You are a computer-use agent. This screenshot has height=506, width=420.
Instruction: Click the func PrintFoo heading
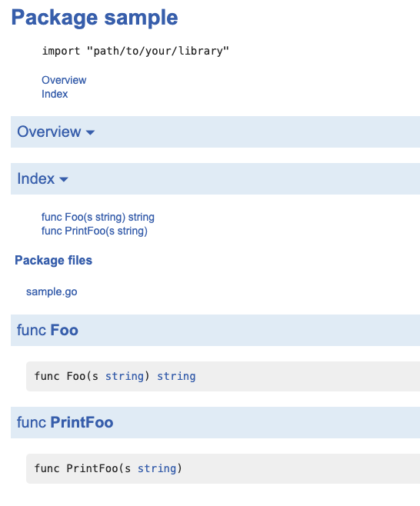pyautogui.click(x=65, y=422)
